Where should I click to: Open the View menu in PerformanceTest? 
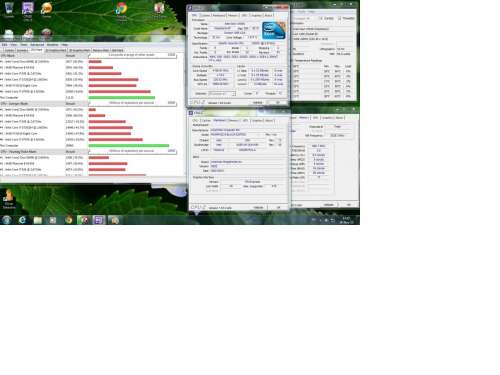coord(14,44)
